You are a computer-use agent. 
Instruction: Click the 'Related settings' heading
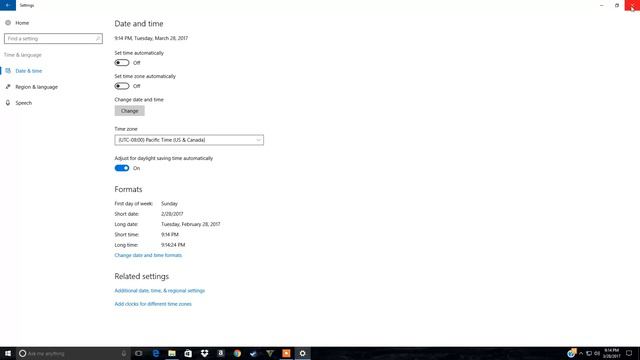point(142,276)
